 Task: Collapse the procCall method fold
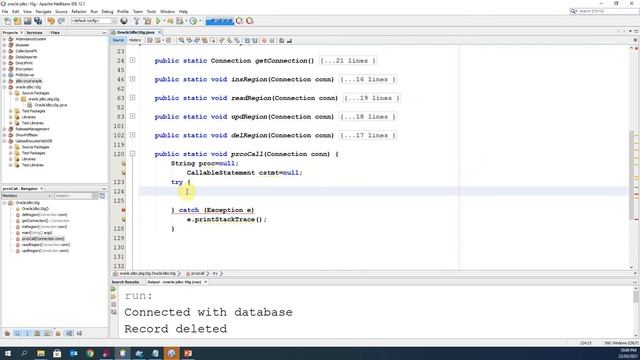(132, 153)
